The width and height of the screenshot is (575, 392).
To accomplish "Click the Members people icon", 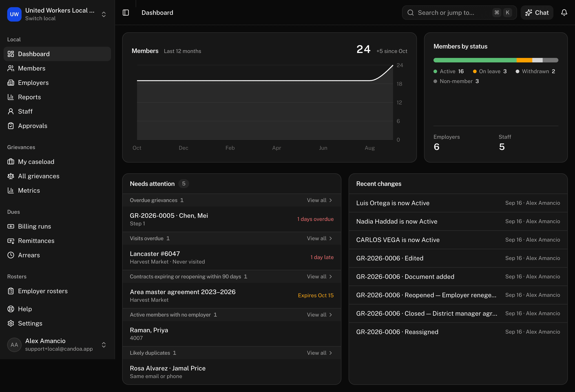I will click(11, 68).
